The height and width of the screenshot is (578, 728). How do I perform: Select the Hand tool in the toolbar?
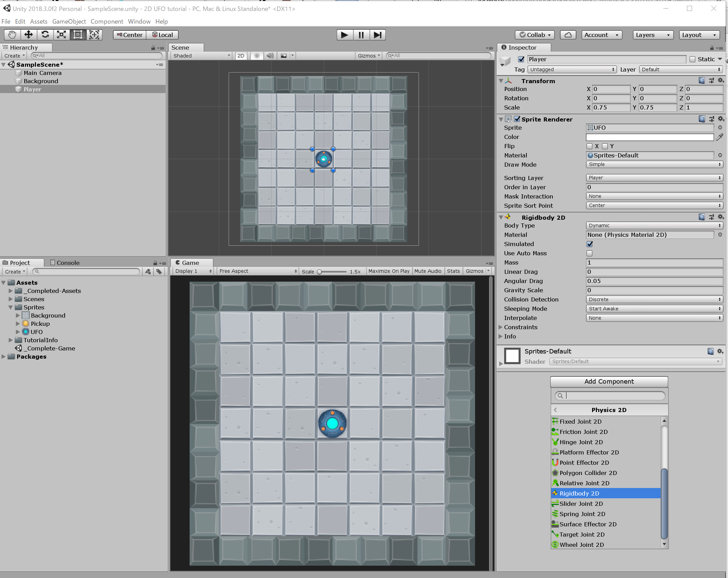point(12,35)
